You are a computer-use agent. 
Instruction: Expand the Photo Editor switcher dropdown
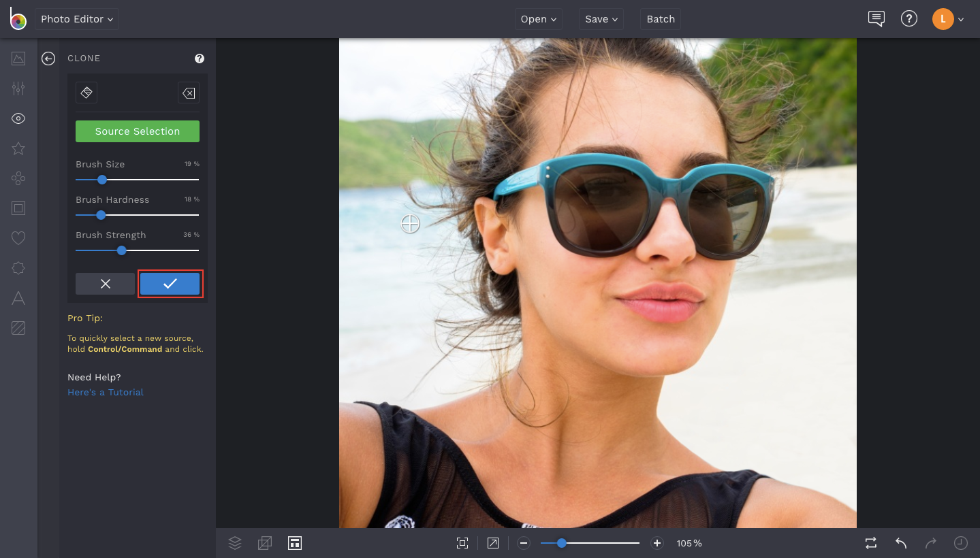click(x=76, y=19)
